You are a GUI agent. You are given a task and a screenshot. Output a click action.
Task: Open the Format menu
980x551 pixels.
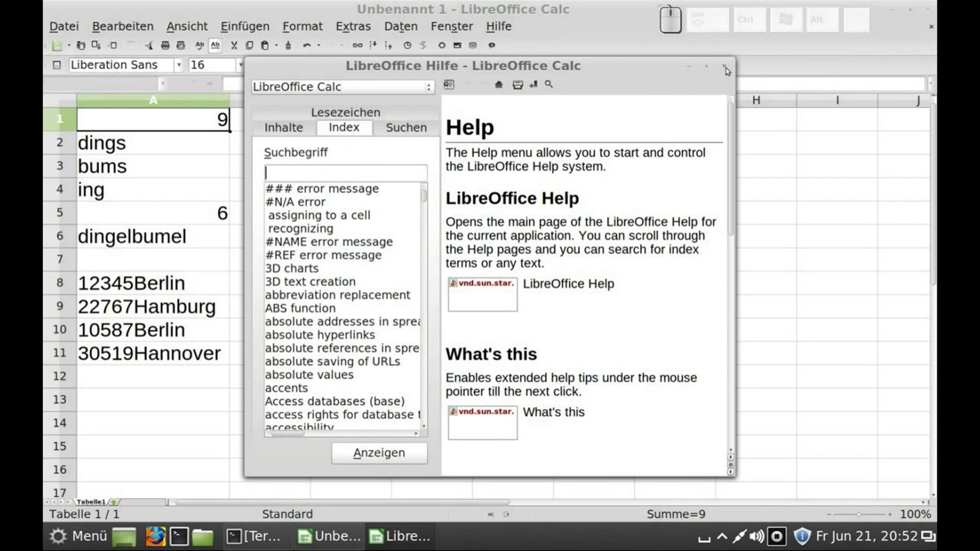click(302, 26)
